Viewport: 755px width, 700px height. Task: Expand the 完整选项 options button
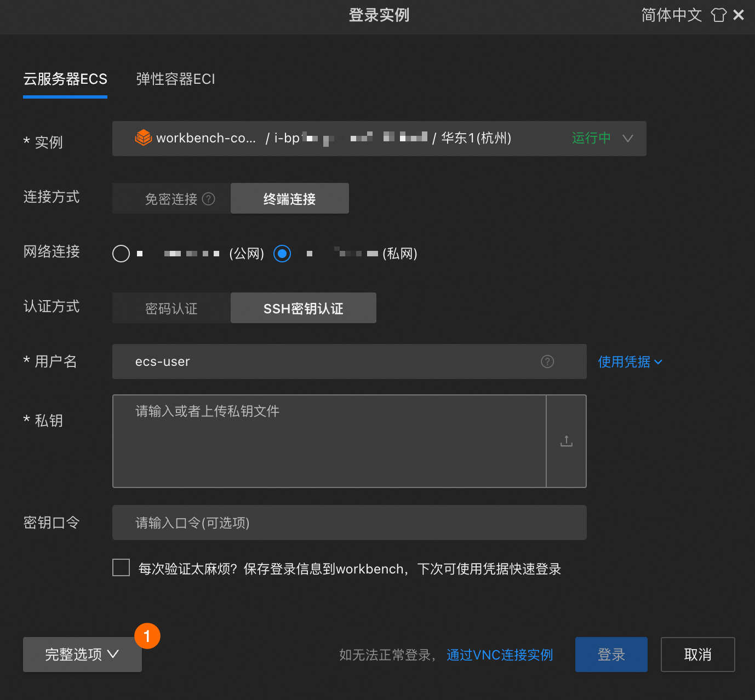82,655
